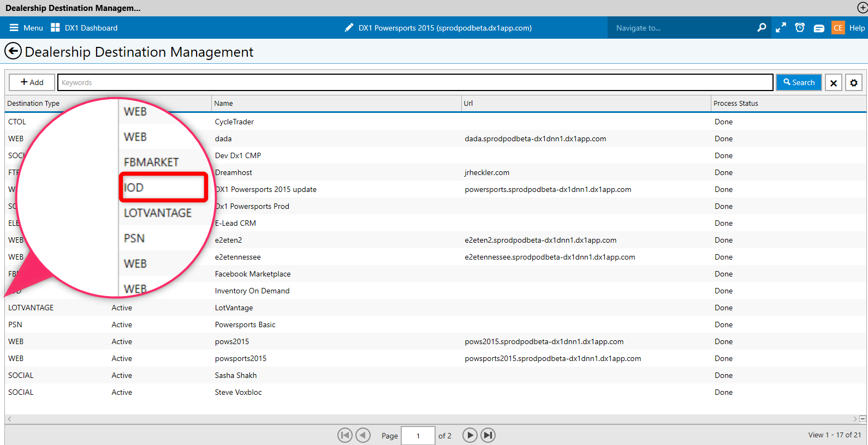The width and height of the screenshot is (868, 445).
Task: Go to next page button
Action: pos(470,435)
